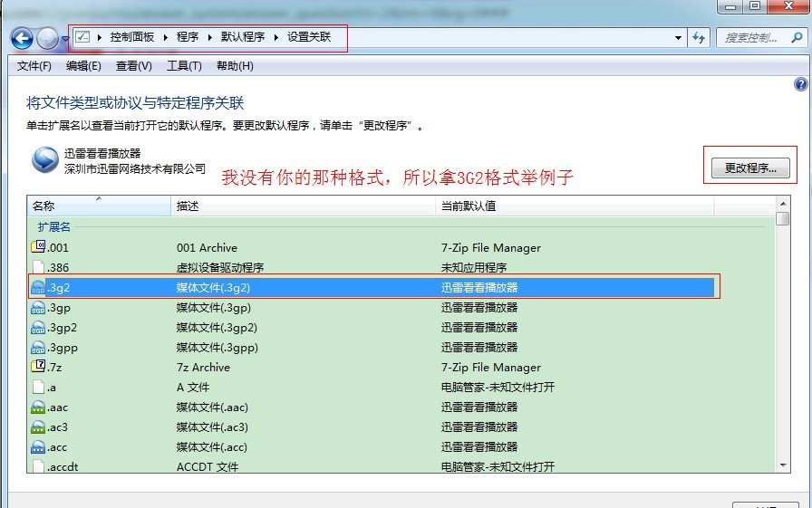
Task: Click 7-Zip File Manager in .001 row
Action: (x=491, y=248)
